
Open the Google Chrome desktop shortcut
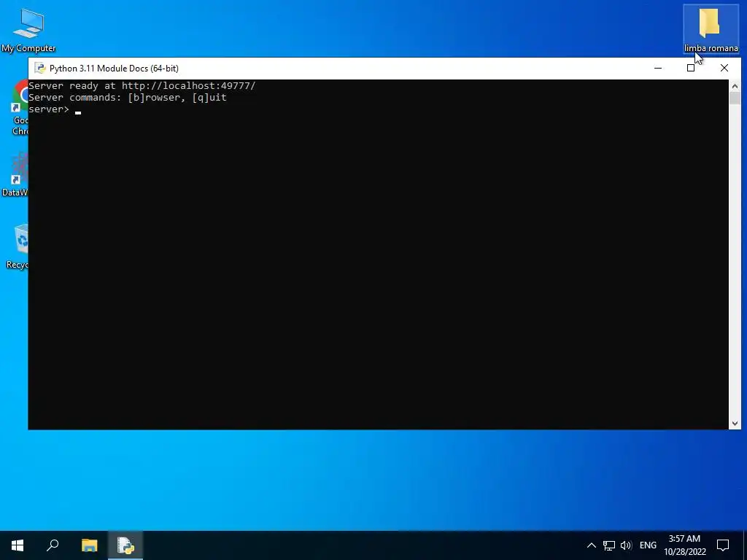[x=20, y=108]
